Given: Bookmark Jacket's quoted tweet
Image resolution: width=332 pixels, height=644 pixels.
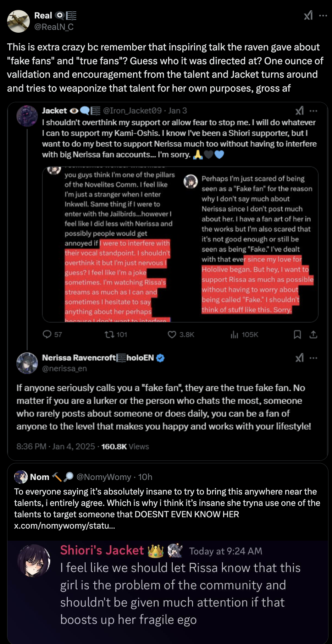Looking at the screenshot, I should click(297, 334).
